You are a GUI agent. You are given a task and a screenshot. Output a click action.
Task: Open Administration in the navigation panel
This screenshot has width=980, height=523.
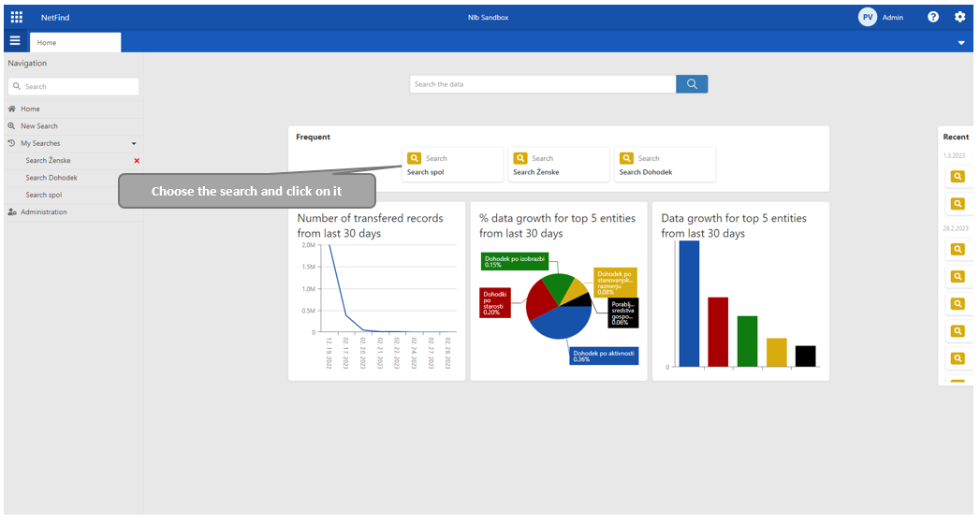44,212
